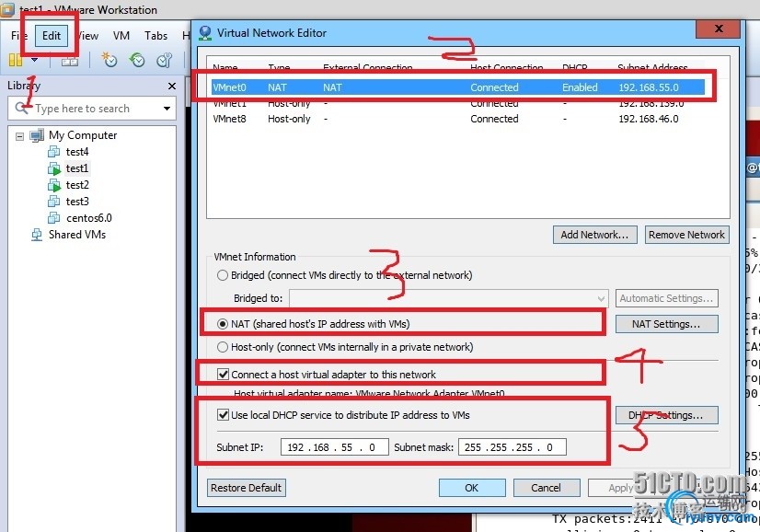Click the test4 VM icon
This screenshot has width=760, height=532.
click(x=53, y=152)
